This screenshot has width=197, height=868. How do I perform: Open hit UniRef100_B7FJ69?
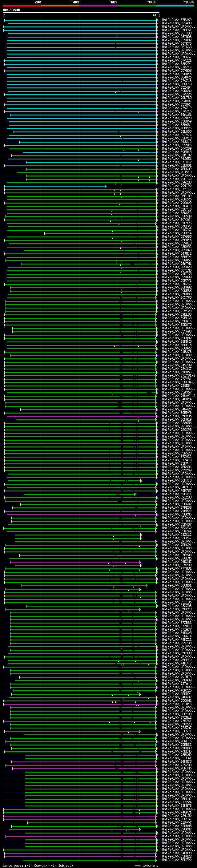(x=176, y=20)
